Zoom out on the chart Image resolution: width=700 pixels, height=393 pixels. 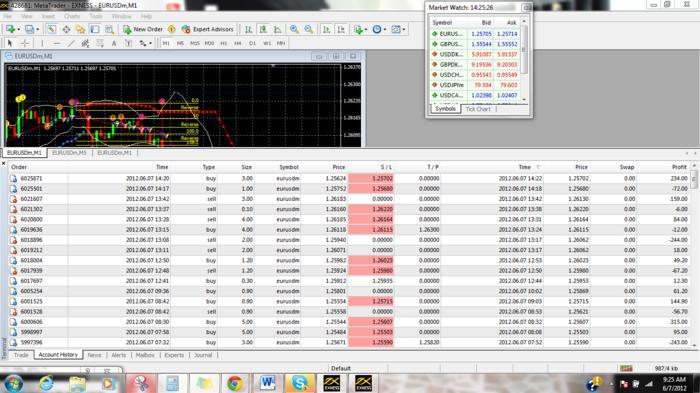click(x=308, y=29)
